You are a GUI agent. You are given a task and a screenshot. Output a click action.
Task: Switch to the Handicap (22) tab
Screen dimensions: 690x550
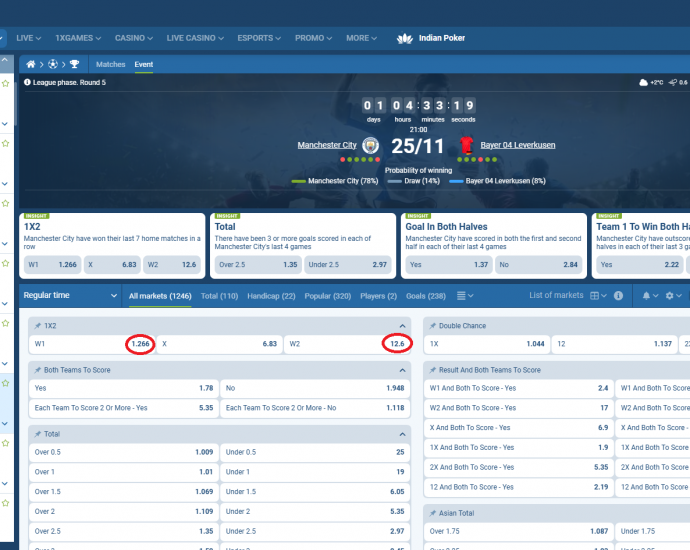(x=271, y=296)
